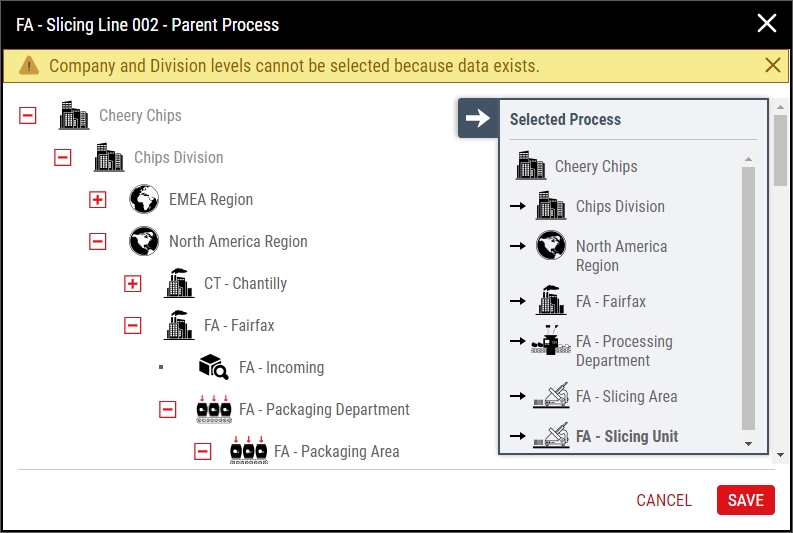Viewport: 793px width, 533px height.
Task: Click the box-and-magnifier icon for FA - Incoming
Action: [213, 367]
